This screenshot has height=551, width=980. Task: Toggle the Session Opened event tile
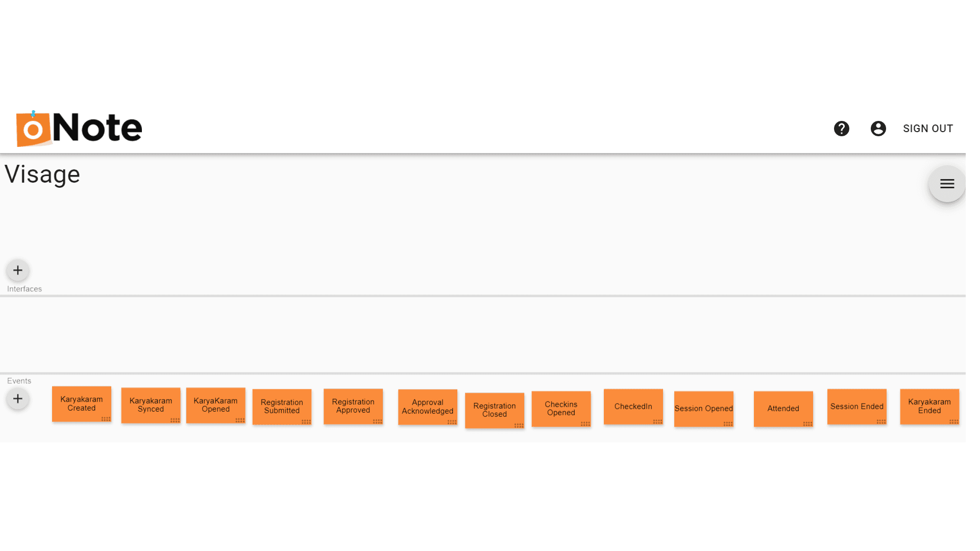click(x=704, y=408)
